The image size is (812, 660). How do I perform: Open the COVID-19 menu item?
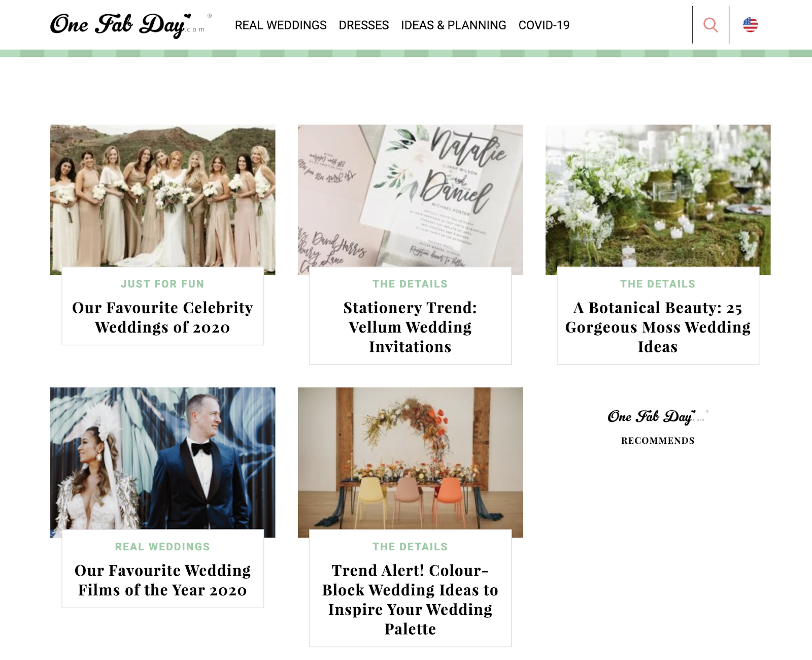[544, 25]
